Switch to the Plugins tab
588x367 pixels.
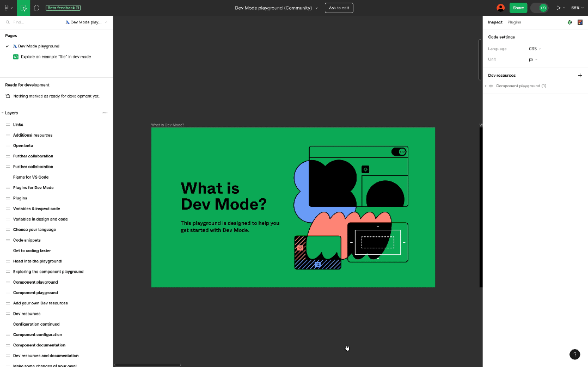pyautogui.click(x=514, y=22)
